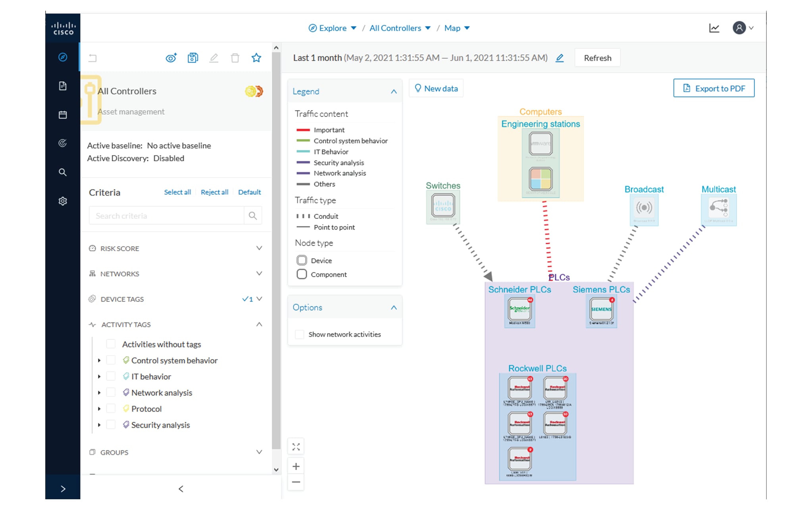Enable Show network activities option
This screenshot has height=510, width=812.
click(x=300, y=334)
